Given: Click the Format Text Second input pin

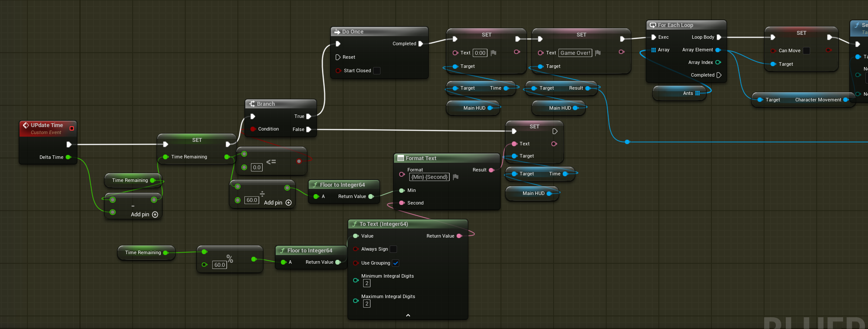Looking at the screenshot, I should coord(402,203).
